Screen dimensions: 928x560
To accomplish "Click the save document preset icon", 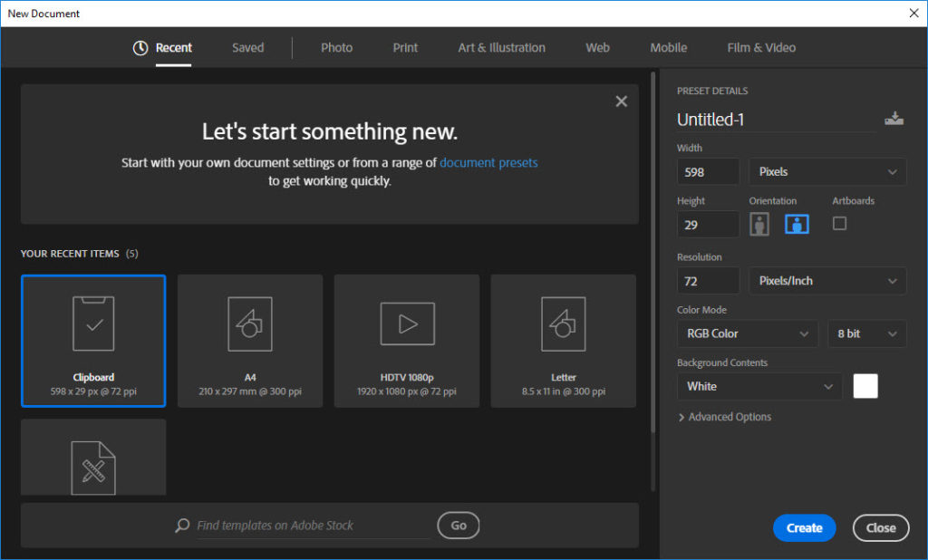I will pos(894,119).
